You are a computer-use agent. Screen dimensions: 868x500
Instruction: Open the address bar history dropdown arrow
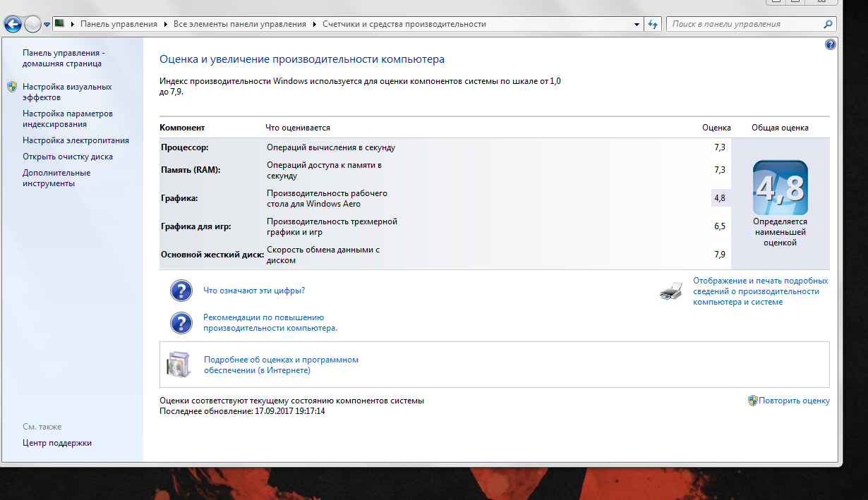[x=637, y=24]
